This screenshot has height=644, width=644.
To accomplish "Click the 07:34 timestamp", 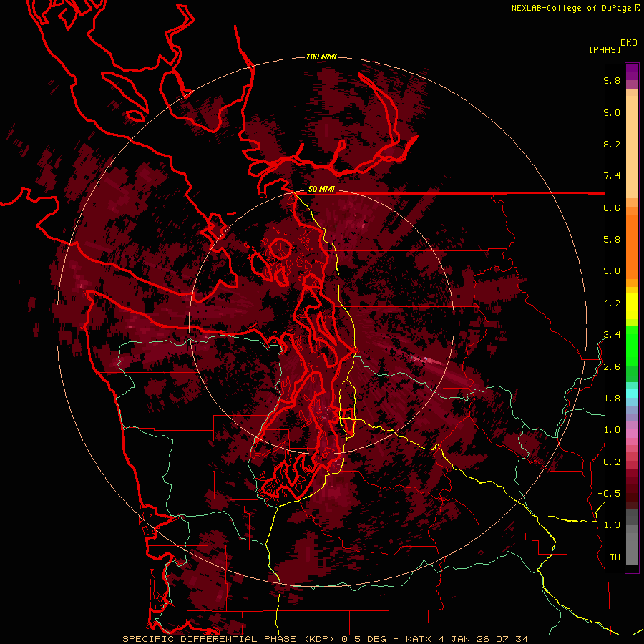I will (x=512, y=639).
